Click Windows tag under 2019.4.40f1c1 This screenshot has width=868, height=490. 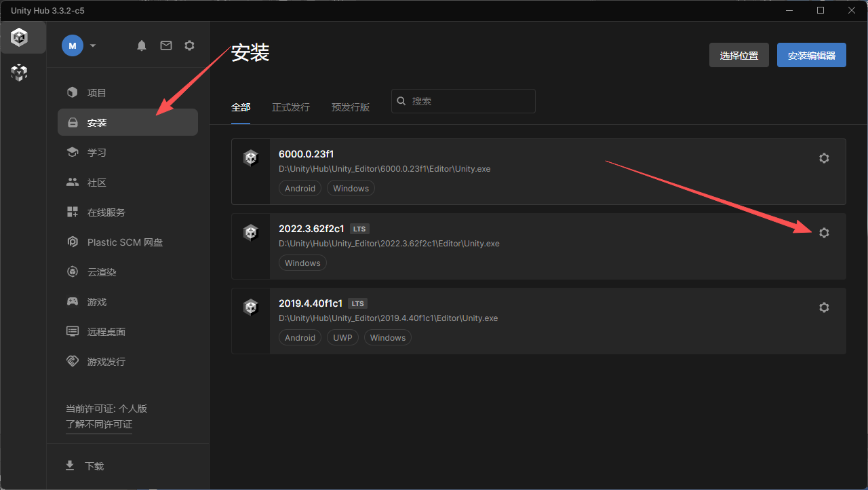point(388,338)
